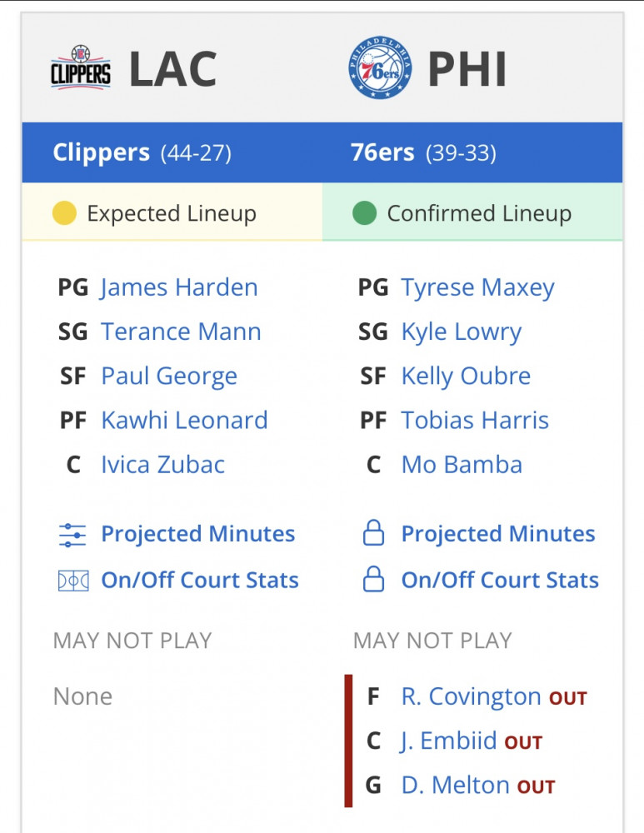Viewport: 644px width, 833px height.
Task: Click the lock icon beside 76ers On/Off Stats
Action: tap(373, 579)
